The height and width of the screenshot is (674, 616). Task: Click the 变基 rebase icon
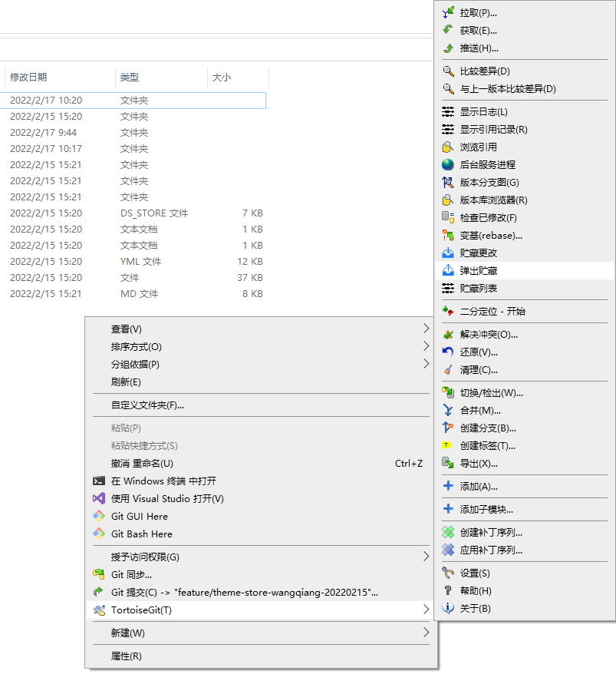[448, 235]
